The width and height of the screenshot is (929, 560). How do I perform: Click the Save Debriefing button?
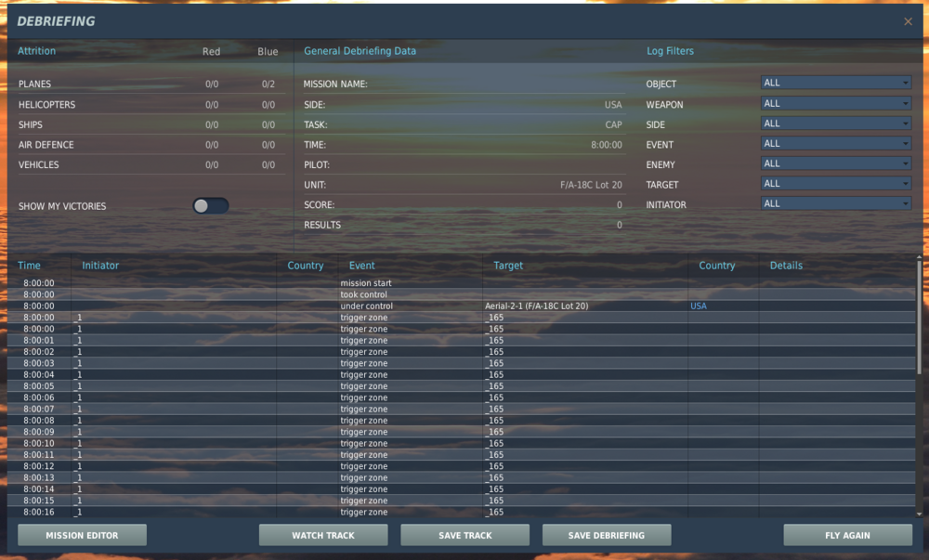(607, 535)
